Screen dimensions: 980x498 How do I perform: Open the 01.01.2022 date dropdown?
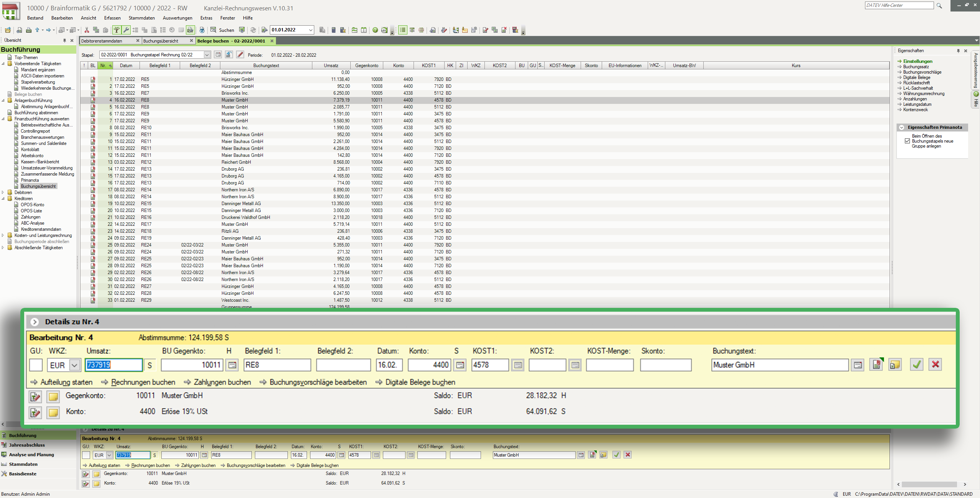(310, 30)
